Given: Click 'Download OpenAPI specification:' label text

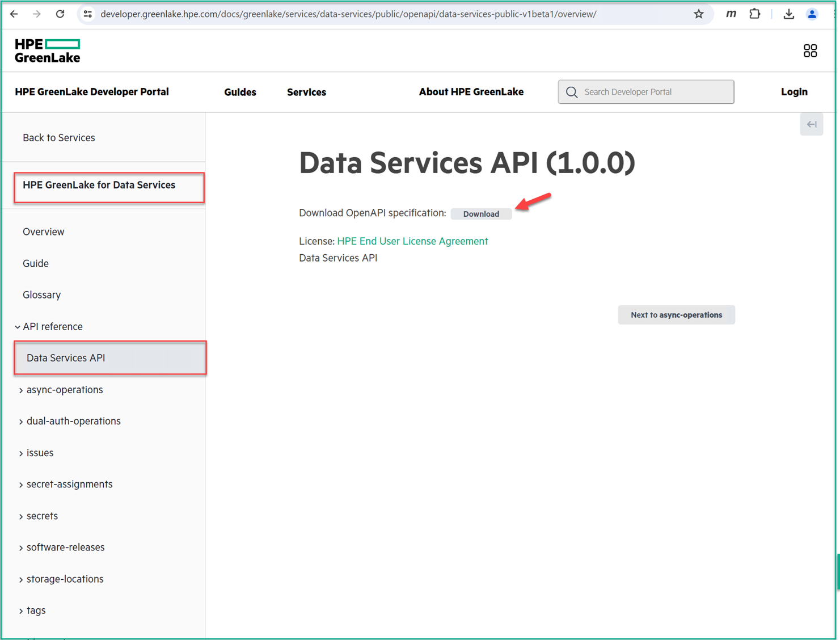Looking at the screenshot, I should point(373,213).
